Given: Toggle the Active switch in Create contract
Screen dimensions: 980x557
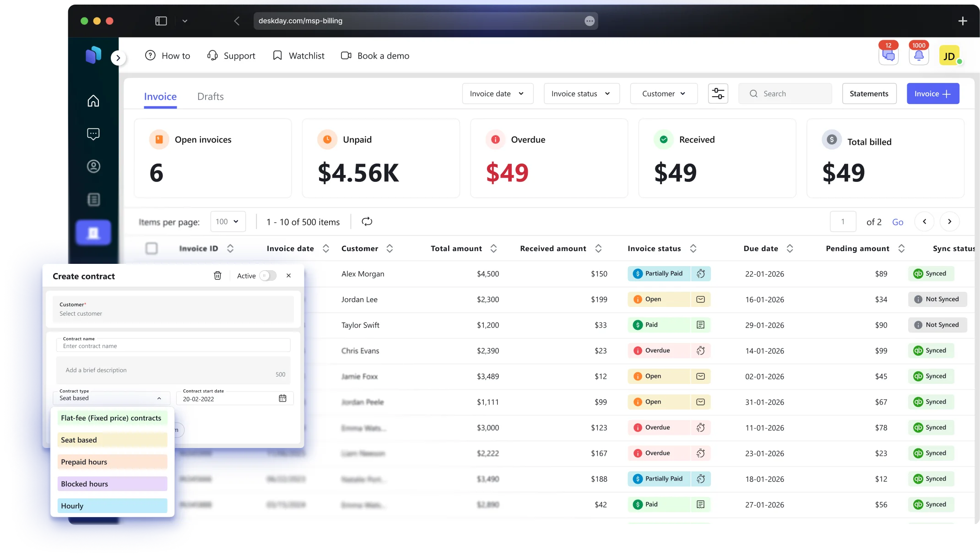Looking at the screenshot, I should [268, 276].
